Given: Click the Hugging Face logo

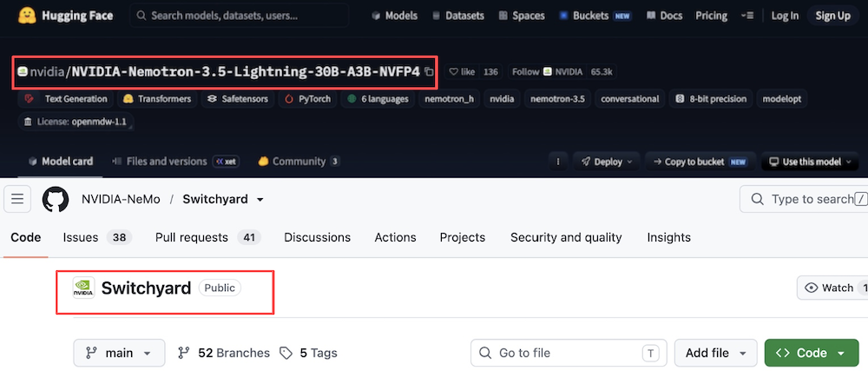Looking at the screenshot, I should pos(65,16).
